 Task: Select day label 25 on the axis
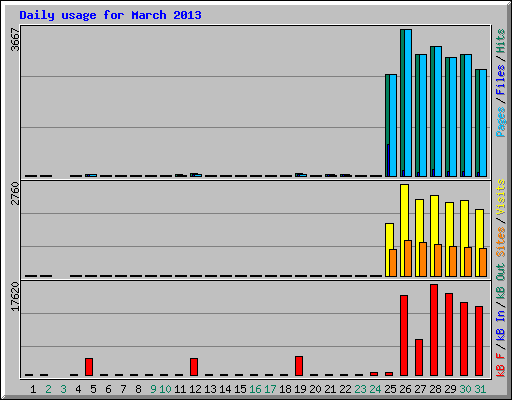pos(390,389)
